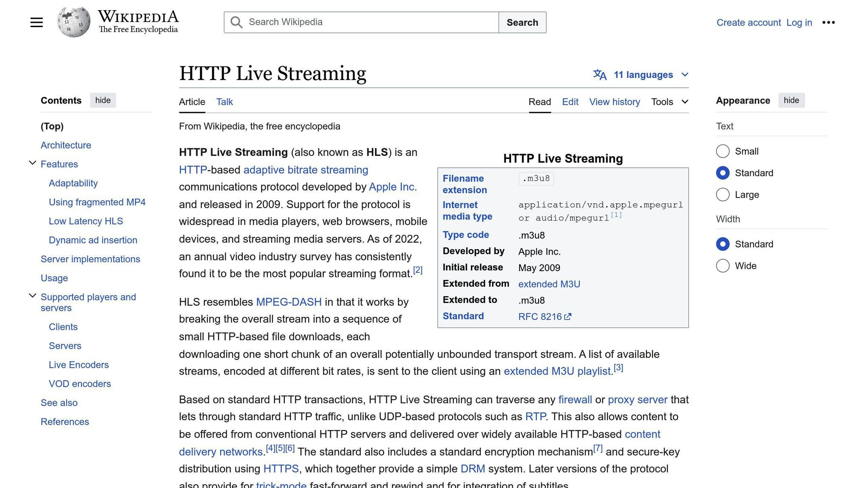Focus the Search Wikipedia input field

pyautogui.click(x=361, y=22)
